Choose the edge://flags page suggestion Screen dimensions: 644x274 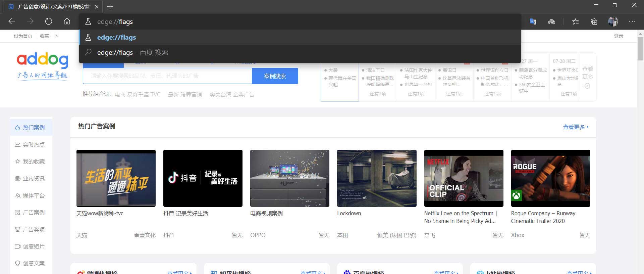point(300,37)
